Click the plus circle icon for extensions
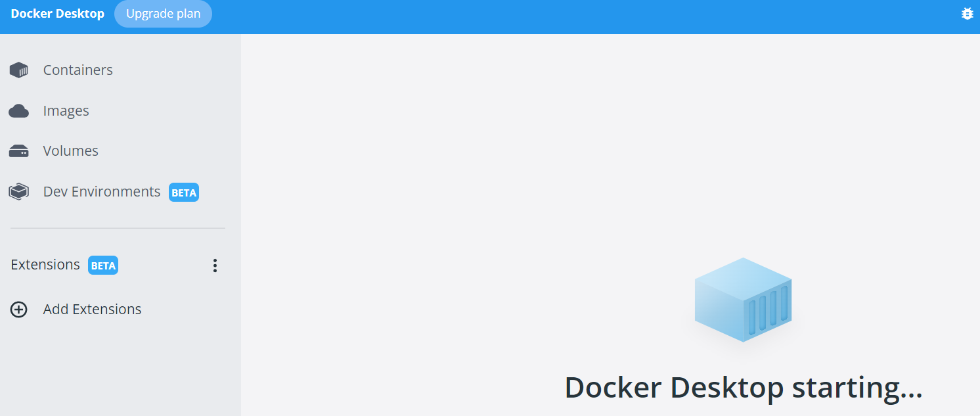Screen dimensions: 980x416 [x=18, y=310]
